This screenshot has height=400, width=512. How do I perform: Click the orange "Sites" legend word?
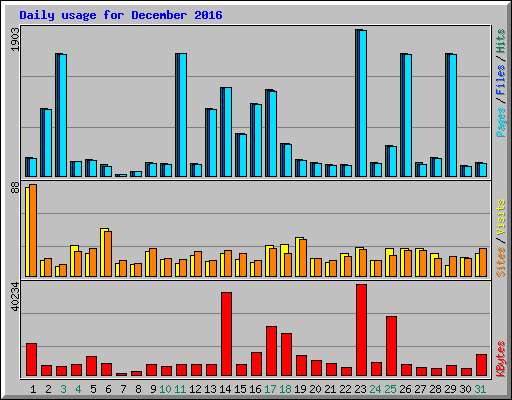point(500,262)
